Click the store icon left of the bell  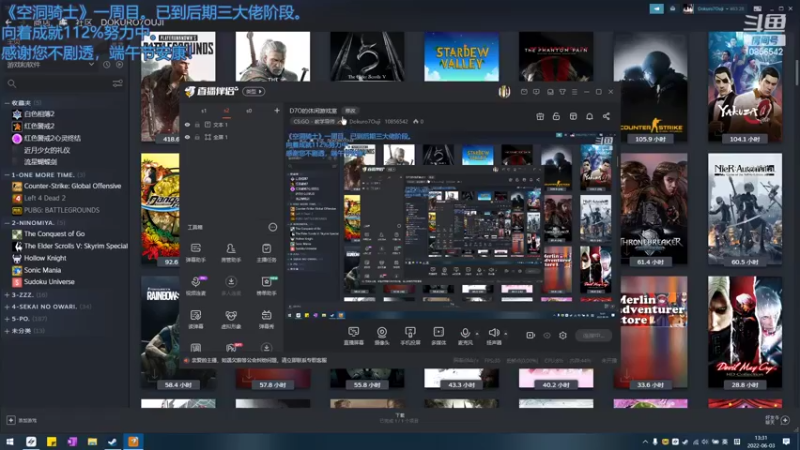click(x=573, y=116)
